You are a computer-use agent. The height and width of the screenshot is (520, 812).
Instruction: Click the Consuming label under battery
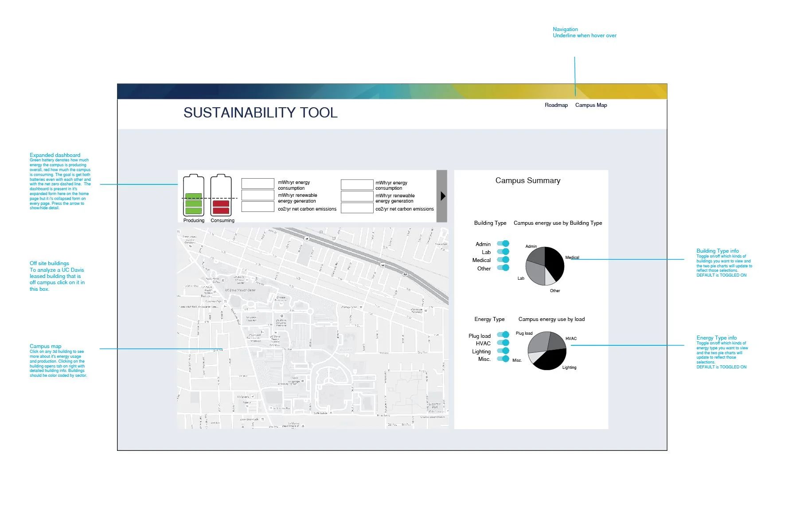pyautogui.click(x=223, y=220)
